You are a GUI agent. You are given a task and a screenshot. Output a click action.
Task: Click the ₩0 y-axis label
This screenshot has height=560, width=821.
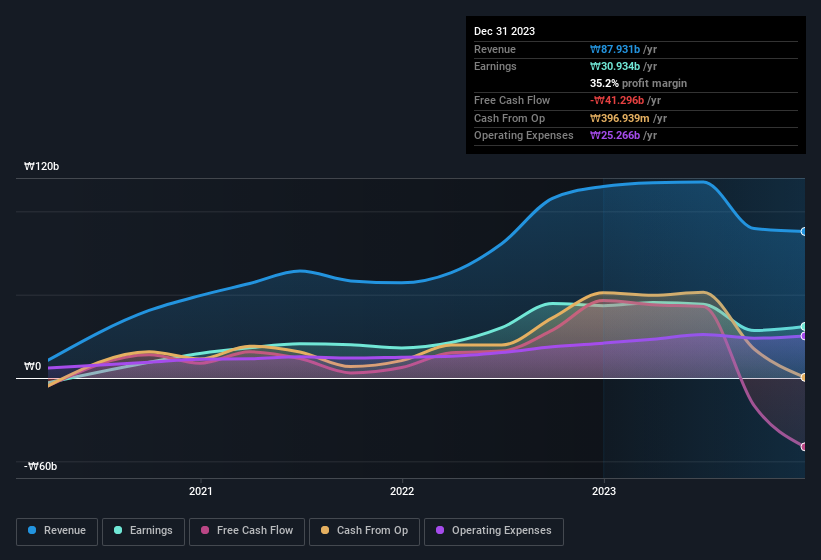[x=32, y=366]
